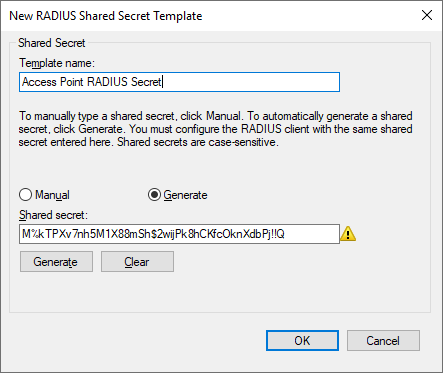This screenshot has width=443, height=373.
Task: Click the 'Template name:' label
Action: (x=57, y=63)
